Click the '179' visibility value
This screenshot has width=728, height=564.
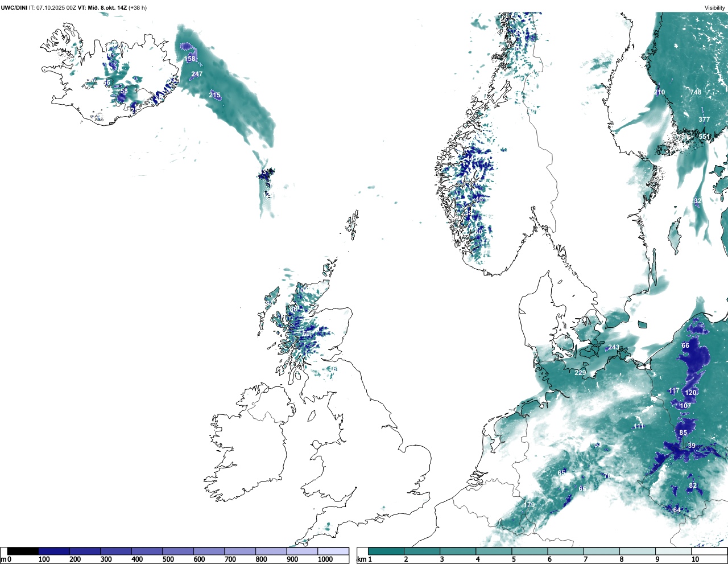click(530, 505)
